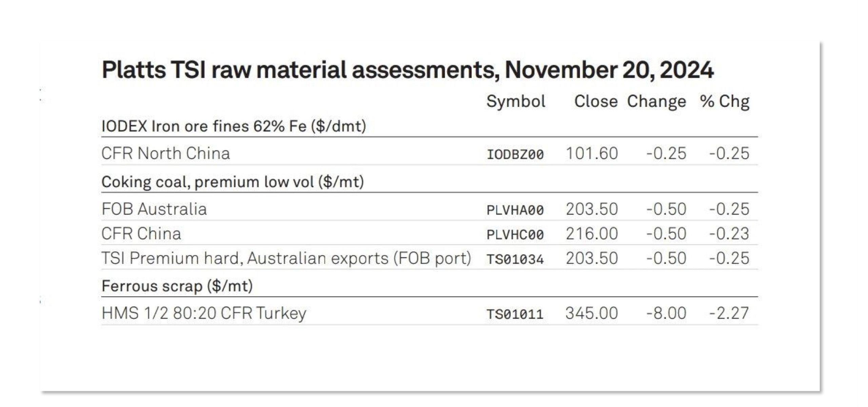Select TSI Premium hard Australian exports row

(430, 258)
